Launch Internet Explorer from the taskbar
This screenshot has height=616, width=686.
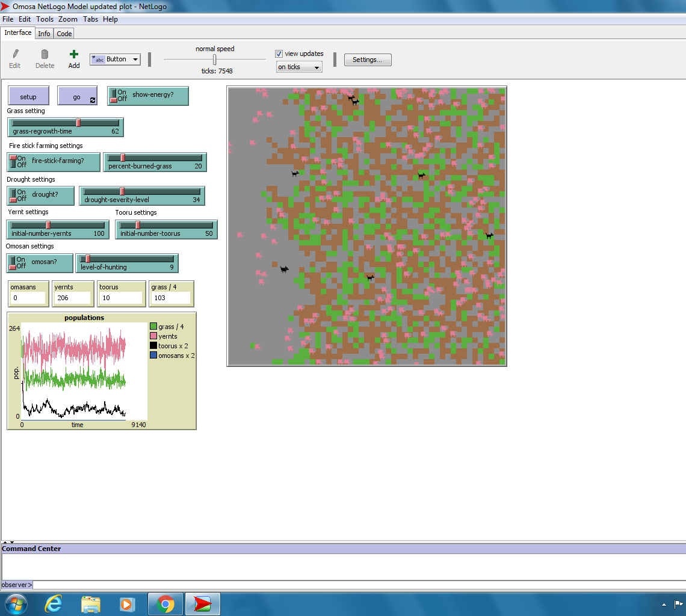(54, 604)
